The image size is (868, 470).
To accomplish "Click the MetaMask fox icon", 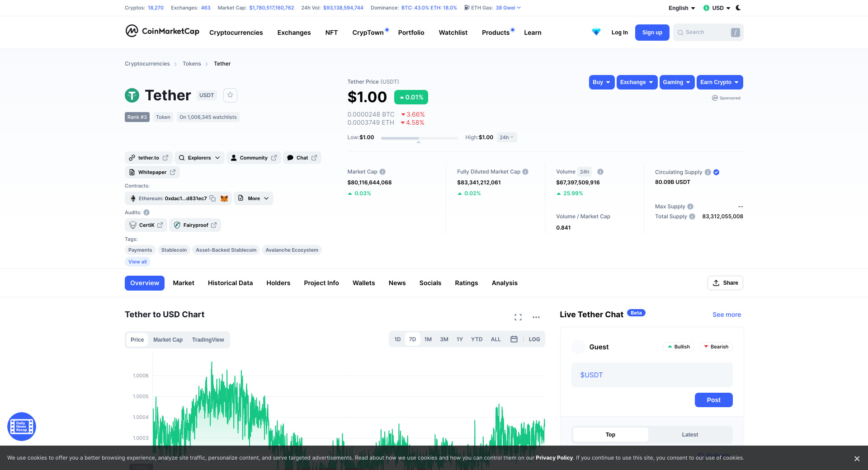I will click(x=224, y=198).
